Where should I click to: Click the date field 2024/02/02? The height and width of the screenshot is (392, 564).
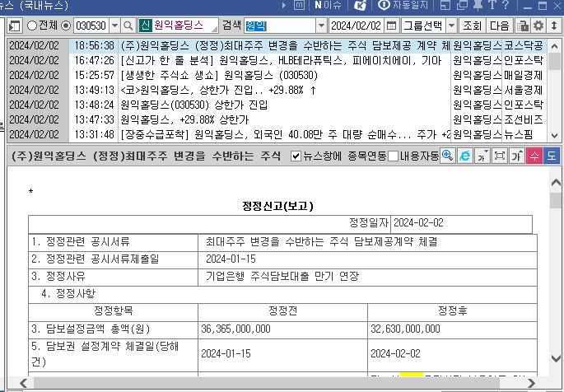(x=356, y=26)
